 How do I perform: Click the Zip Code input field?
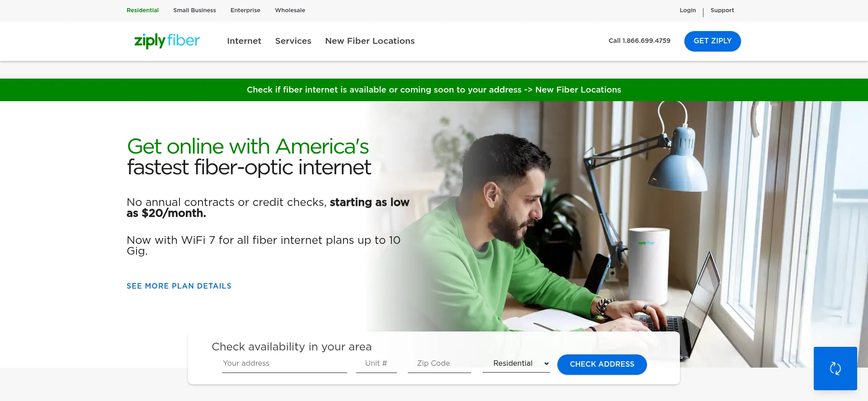tap(439, 364)
